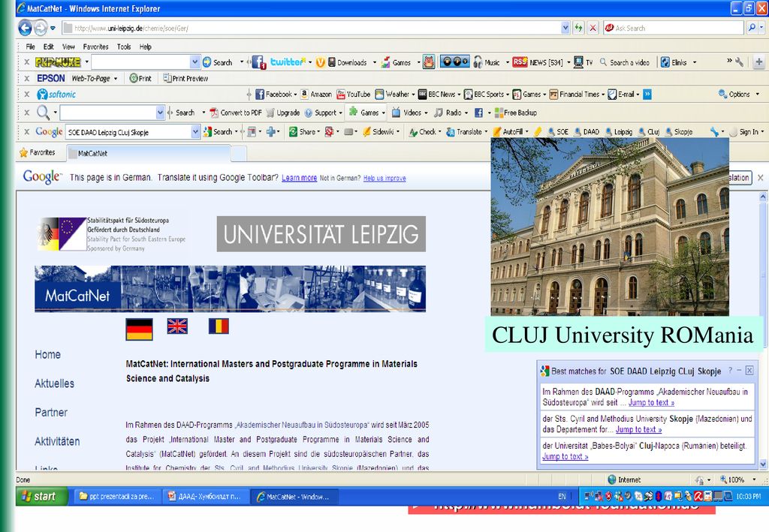Click the Sidewiki button on the Google toolbar
Image resolution: width=769 pixels, height=532 pixels.
coord(378,132)
